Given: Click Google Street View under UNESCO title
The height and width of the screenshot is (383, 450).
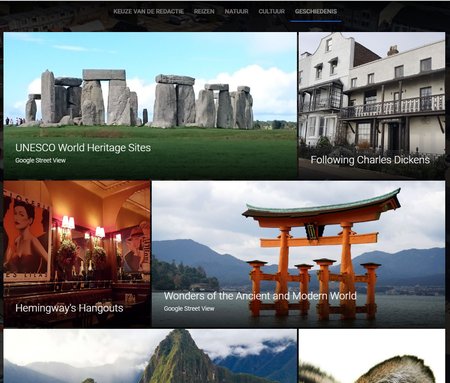Looking at the screenshot, I should (x=40, y=160).
